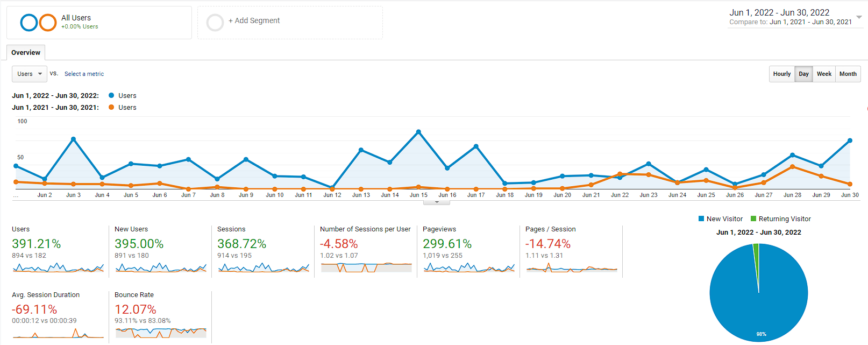The height and width of the screenshot is (345, 868).
Task: Open the Users metric dropdown
Action: (29, 74)
